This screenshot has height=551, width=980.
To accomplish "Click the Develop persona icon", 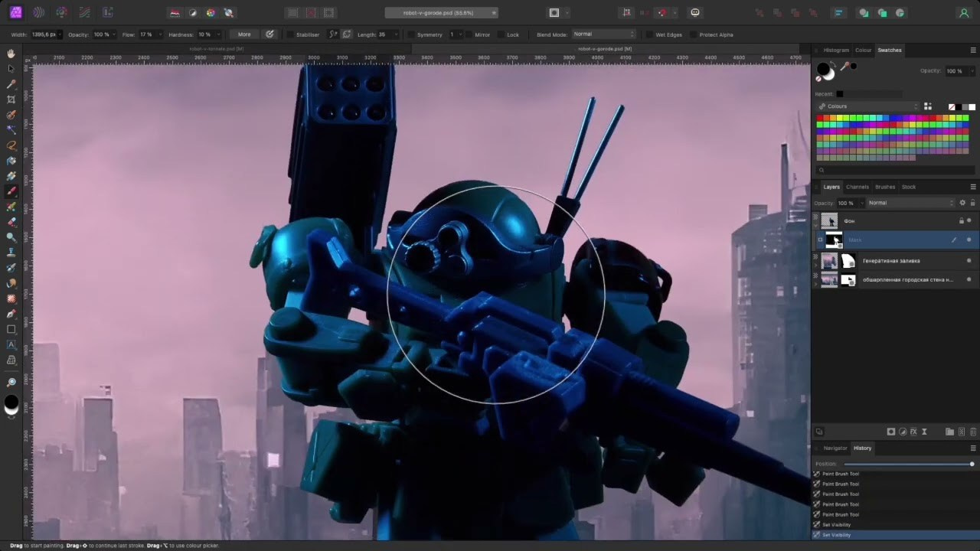I will click(61, 13).
